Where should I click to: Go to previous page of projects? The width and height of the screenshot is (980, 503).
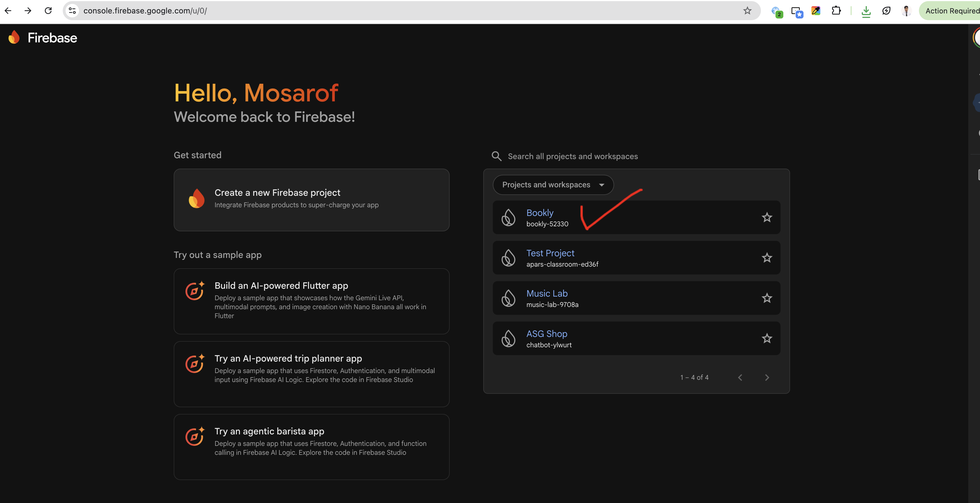(740, 378)
